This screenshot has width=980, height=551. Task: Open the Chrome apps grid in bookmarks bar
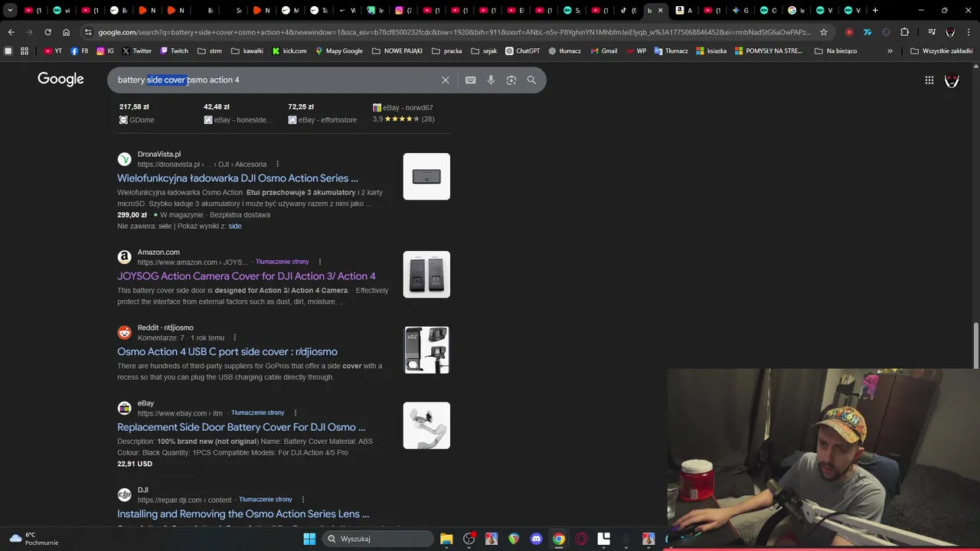24,51
